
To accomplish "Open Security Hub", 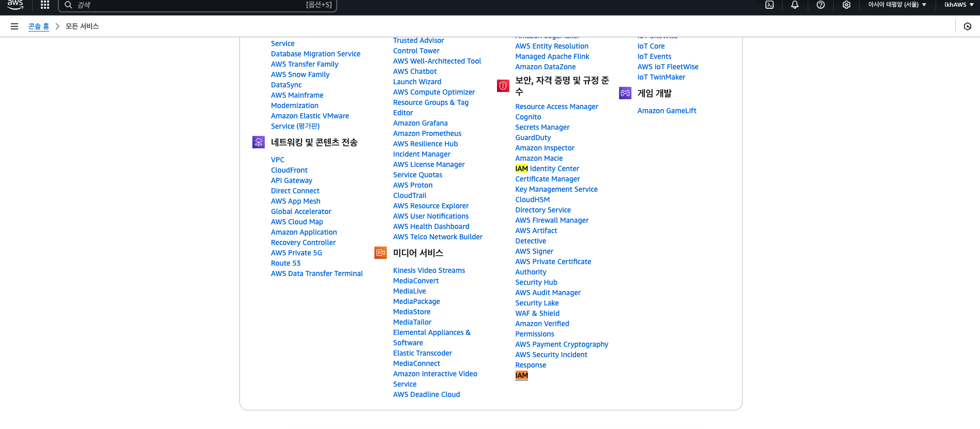I will coord(536,282).
